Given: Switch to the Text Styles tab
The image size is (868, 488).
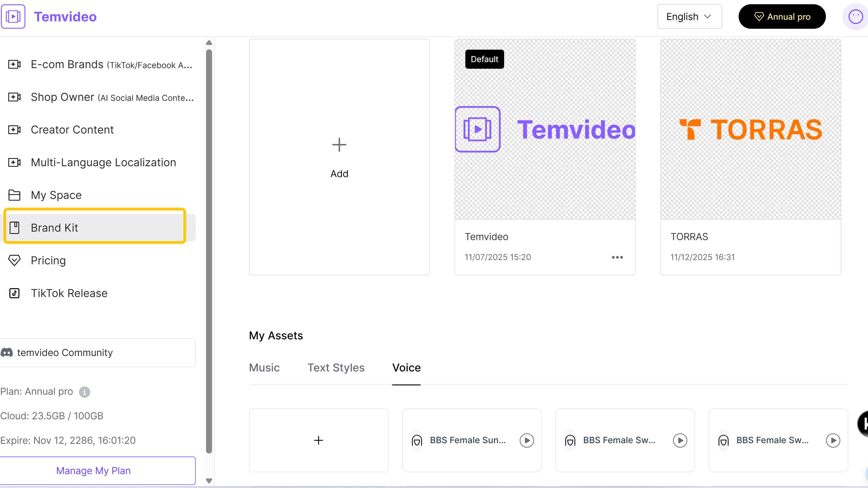Looking at the screenshot, I should (336, 368).
